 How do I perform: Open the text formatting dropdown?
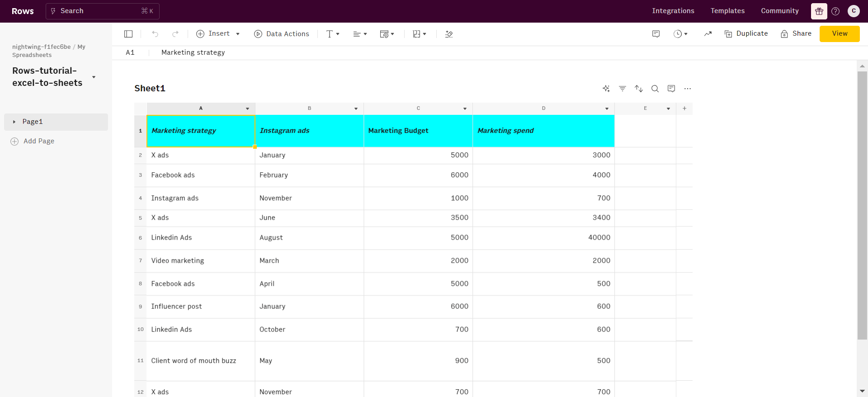pos(333,34)
